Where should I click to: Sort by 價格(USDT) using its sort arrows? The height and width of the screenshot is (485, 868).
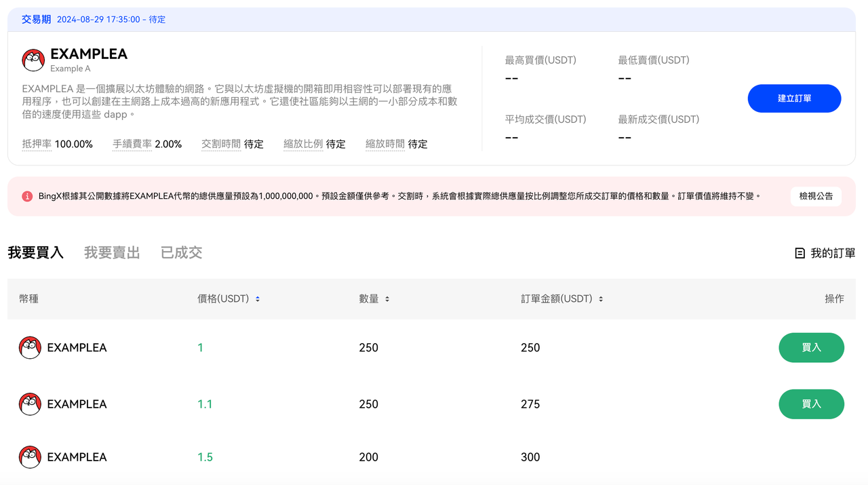click(258, 299)
